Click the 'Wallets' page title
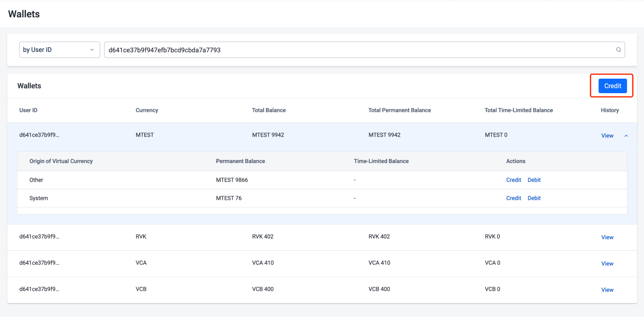This screenshot has height=317, width=644. (24, 14)
